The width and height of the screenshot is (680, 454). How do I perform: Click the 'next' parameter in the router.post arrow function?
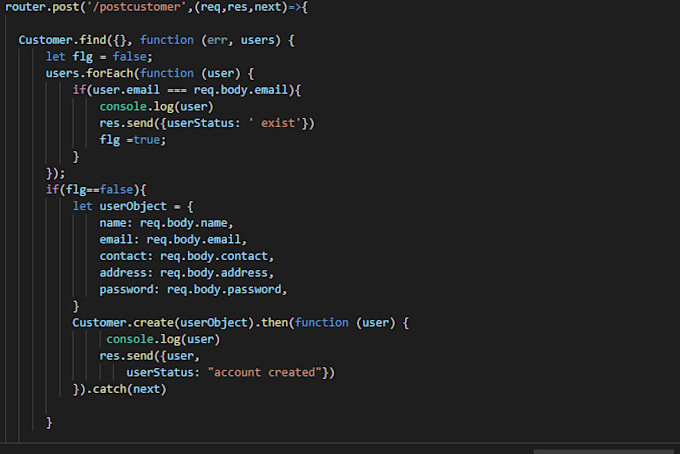268,7
